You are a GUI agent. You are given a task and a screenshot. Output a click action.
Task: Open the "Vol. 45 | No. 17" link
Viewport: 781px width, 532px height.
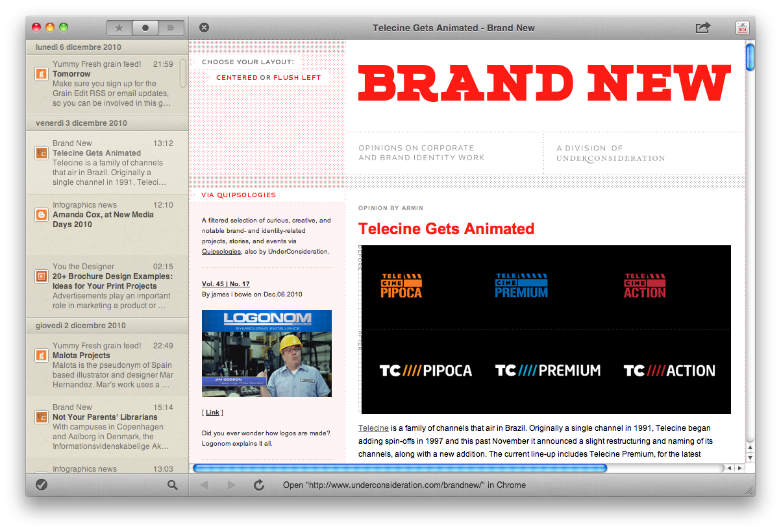click(226, 284)
